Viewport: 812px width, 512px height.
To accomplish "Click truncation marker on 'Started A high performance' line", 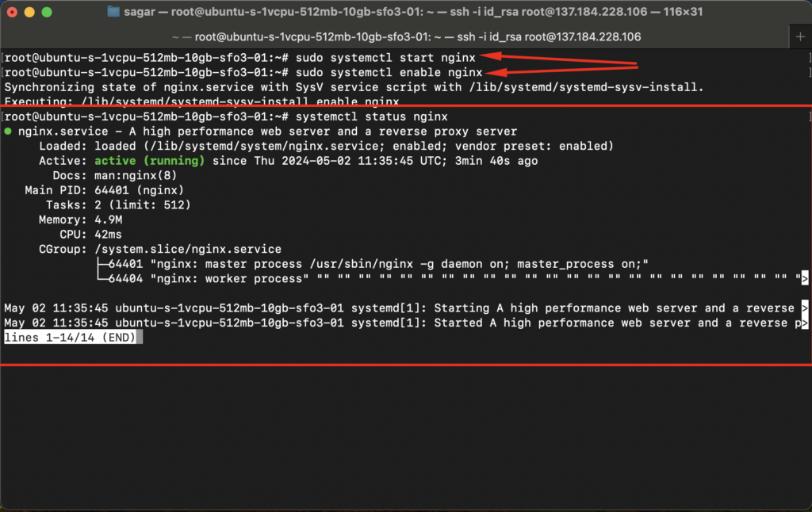I will coord(804,323).
